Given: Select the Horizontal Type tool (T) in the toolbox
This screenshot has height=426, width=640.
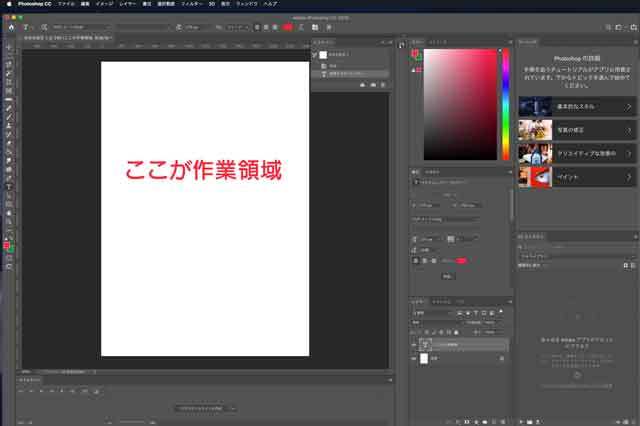Looking at the screenshot, I should (x=9, y=187).
